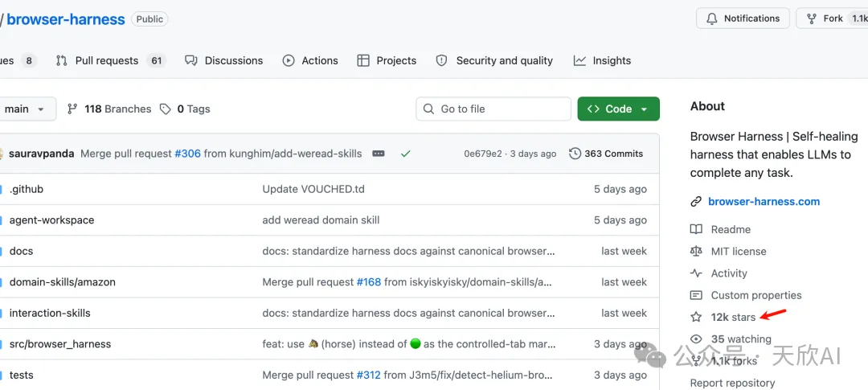Click the link chain icon in About

(696, 202)
